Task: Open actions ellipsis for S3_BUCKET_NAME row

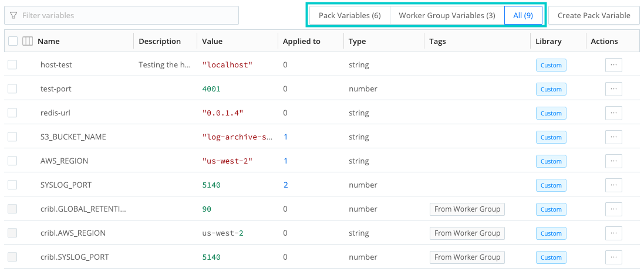Action: [x=613, y=137]
